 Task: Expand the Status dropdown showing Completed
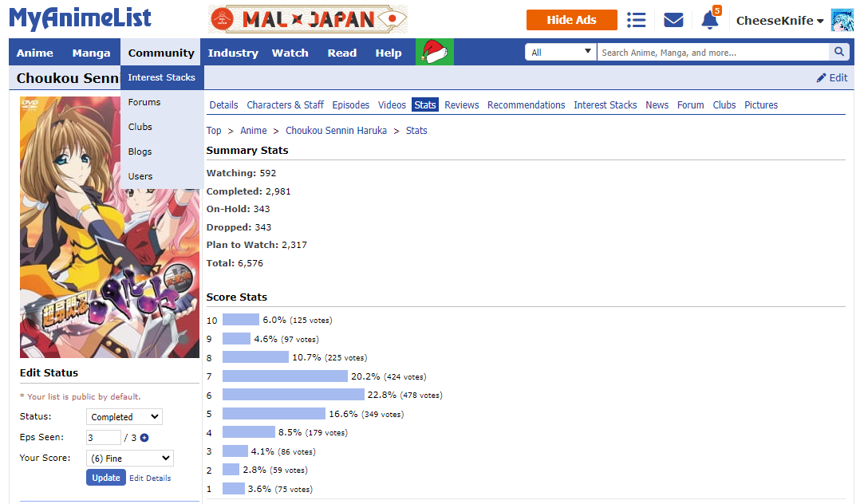(124, 417)
